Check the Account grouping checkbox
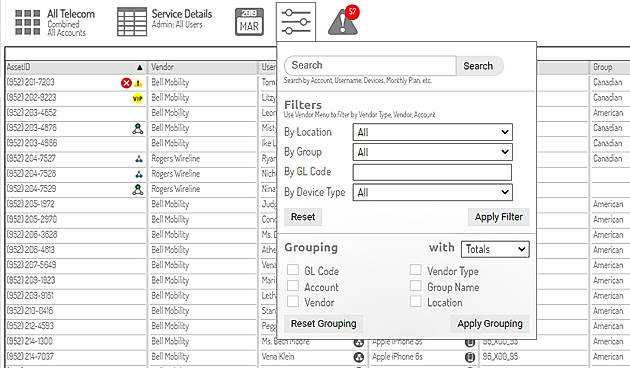Screen dimensions: 630x368 [x=293, y=286]
